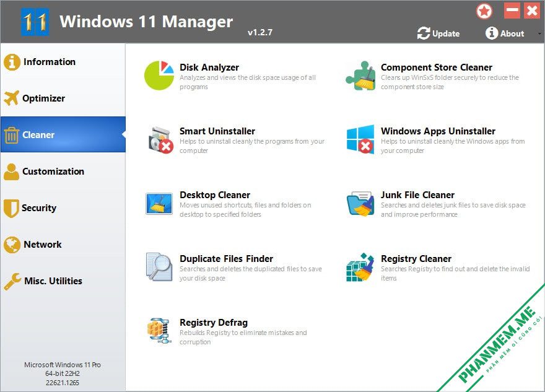Open the Security tab label
Screen dimensions: 545x392
pyautogui.click(x=39, y=208)
